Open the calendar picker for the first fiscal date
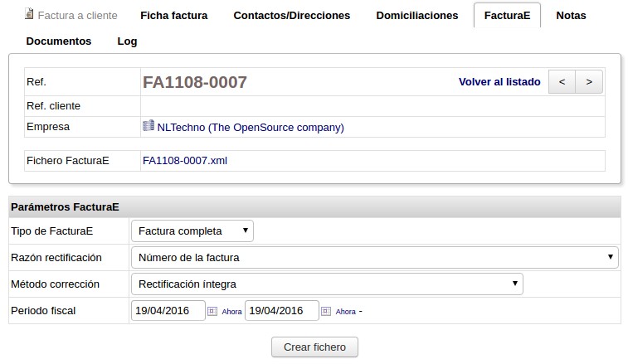Viewport: 628px width, 364px height. (x=212, y=312)
